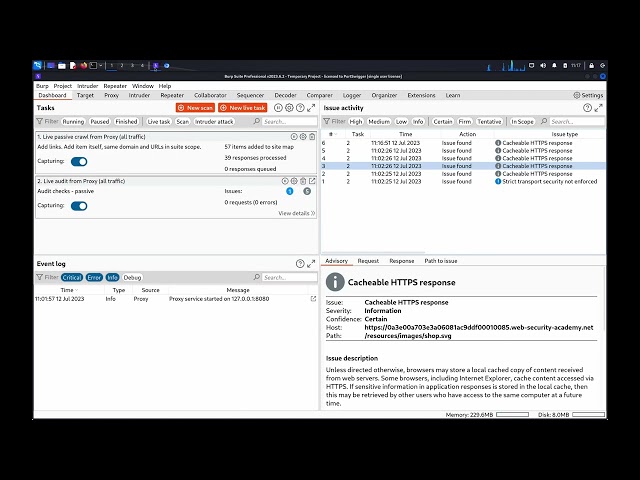Open settings gear for Live audit task
Image resolution: width=640 pixels, height=480 pixels.
[x=294, y=181]
